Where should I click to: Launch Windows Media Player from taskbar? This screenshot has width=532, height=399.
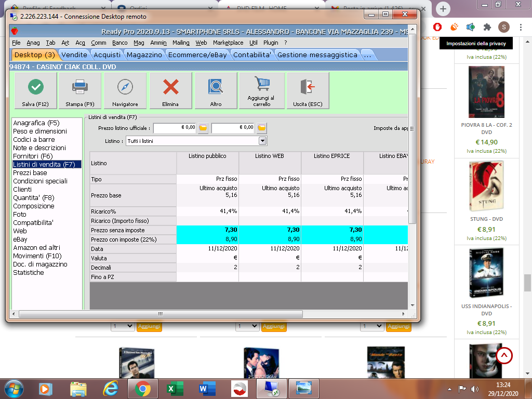pos(46,389)
